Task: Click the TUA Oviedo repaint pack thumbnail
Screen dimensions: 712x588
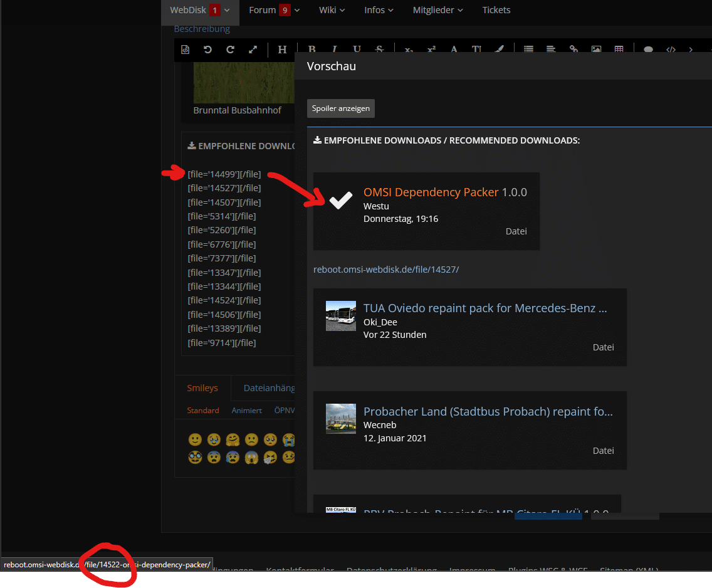Action: (341, 316)
